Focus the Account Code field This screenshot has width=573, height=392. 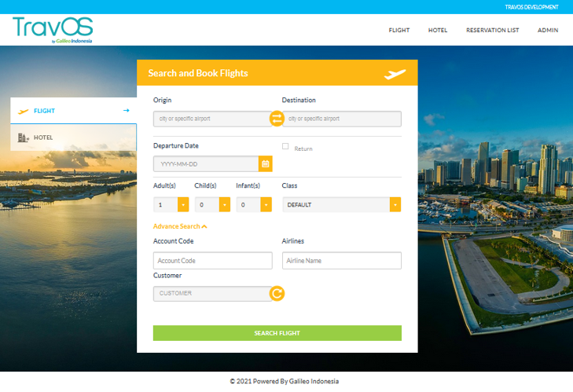tap(213, 261)
